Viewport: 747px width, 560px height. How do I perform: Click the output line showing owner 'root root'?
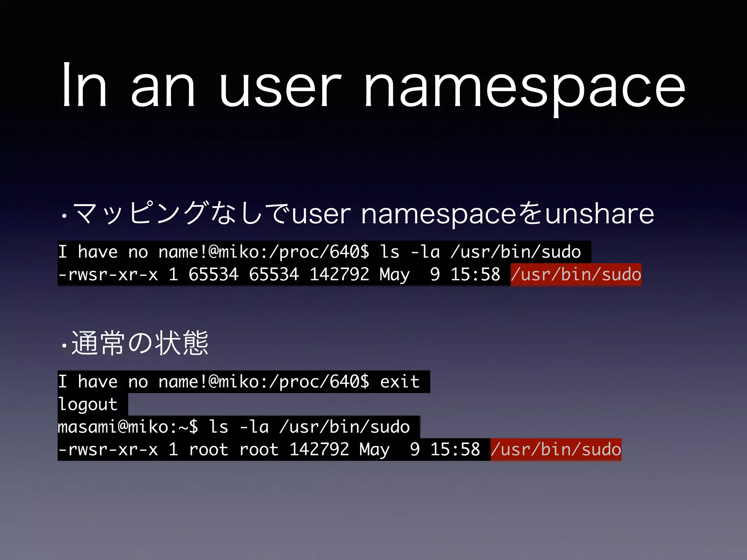[x=340, y=450]
